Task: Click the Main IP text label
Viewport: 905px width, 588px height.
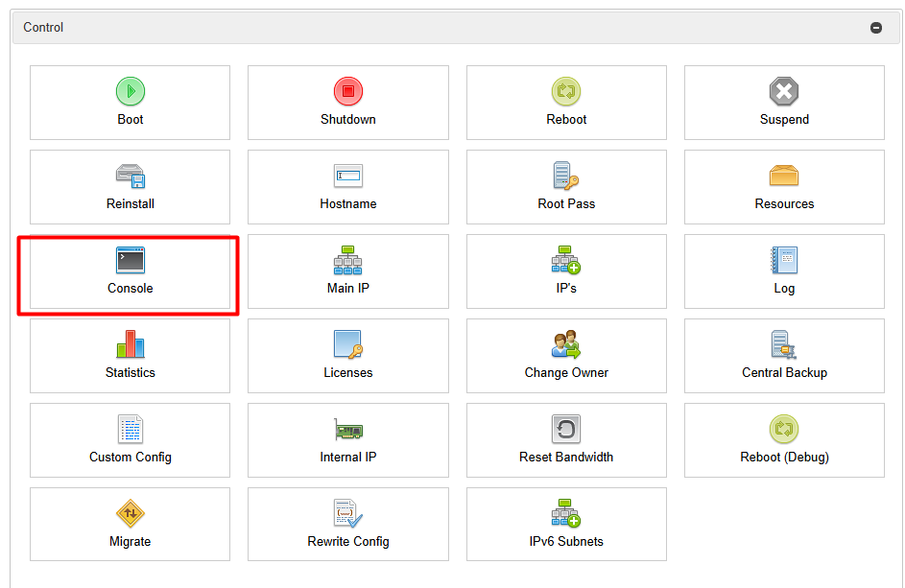Action: [x=348, y=288]
